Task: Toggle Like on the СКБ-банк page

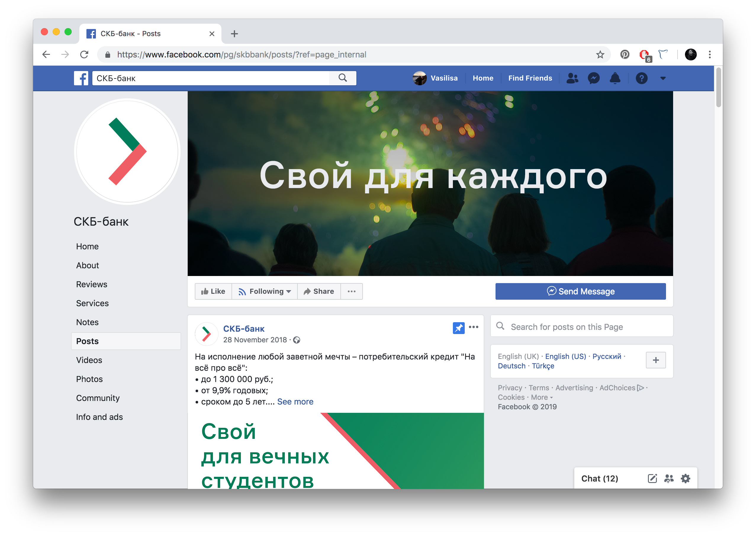Action: (x=213, y=291)
